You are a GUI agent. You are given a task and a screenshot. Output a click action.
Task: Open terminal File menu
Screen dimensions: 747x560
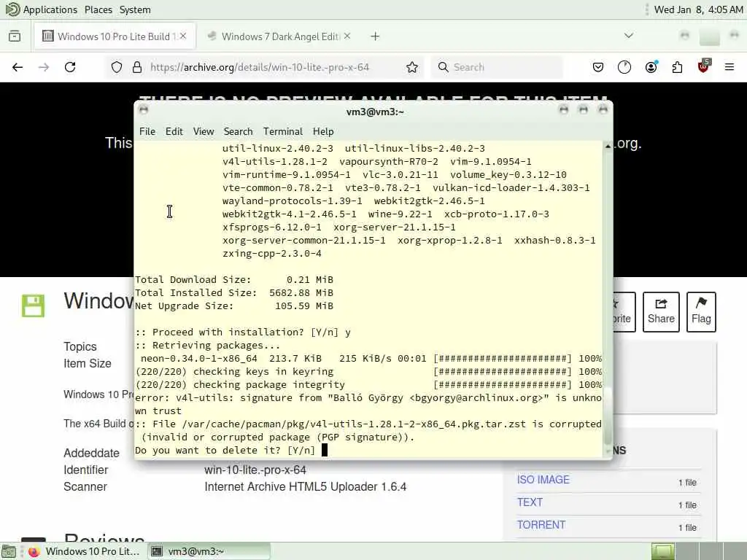(147, 131)
